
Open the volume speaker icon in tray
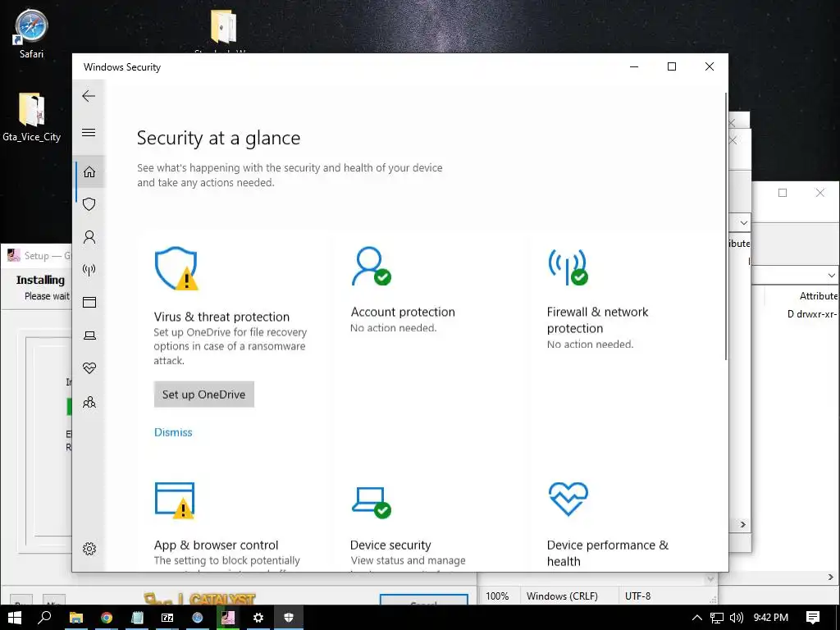click(737, 618)
